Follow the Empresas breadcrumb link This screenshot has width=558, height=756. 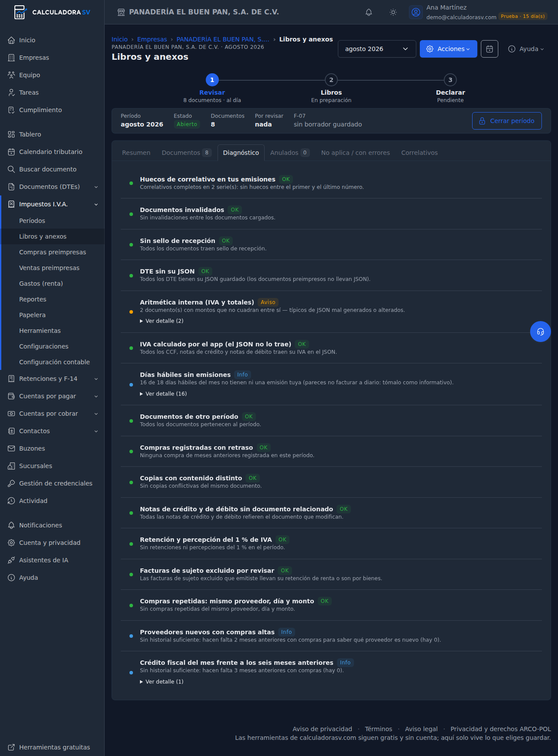(x=152, y=39)
